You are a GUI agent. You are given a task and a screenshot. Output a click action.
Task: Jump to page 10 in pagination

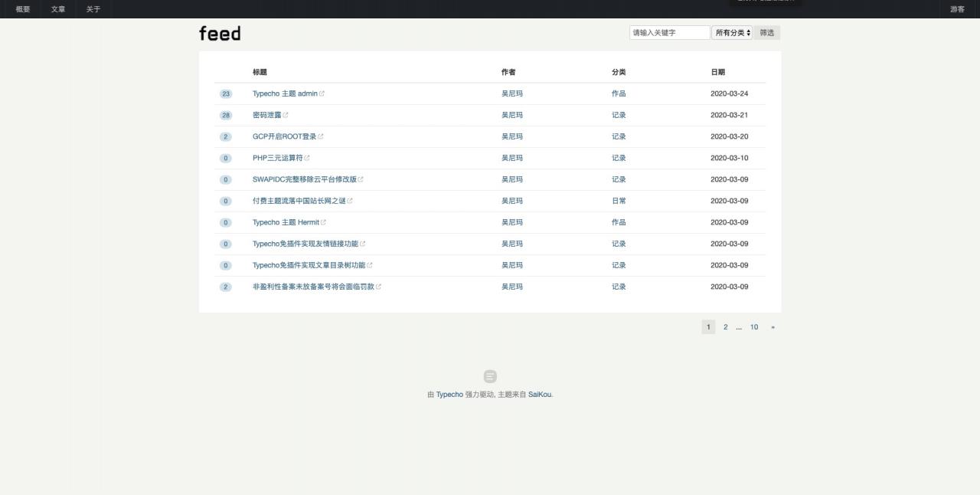(754, 327)
